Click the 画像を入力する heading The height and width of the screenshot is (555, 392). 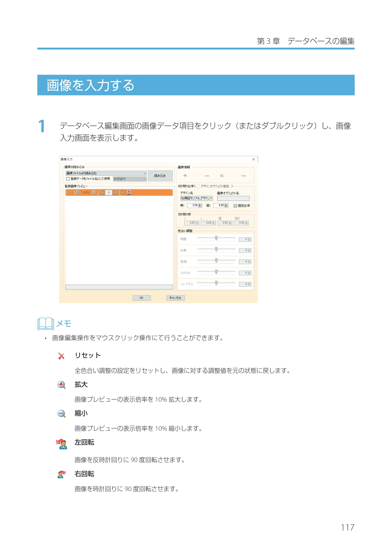click(90, 85)
